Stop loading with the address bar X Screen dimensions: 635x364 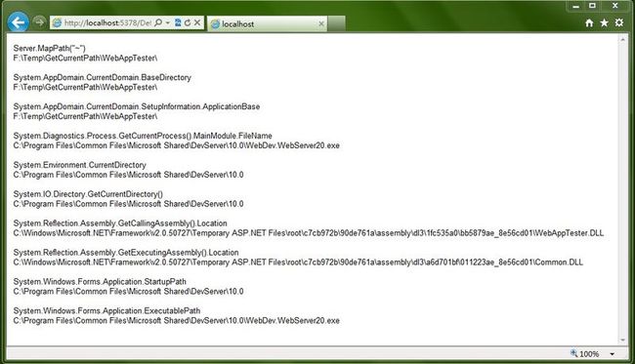[197, 22]
